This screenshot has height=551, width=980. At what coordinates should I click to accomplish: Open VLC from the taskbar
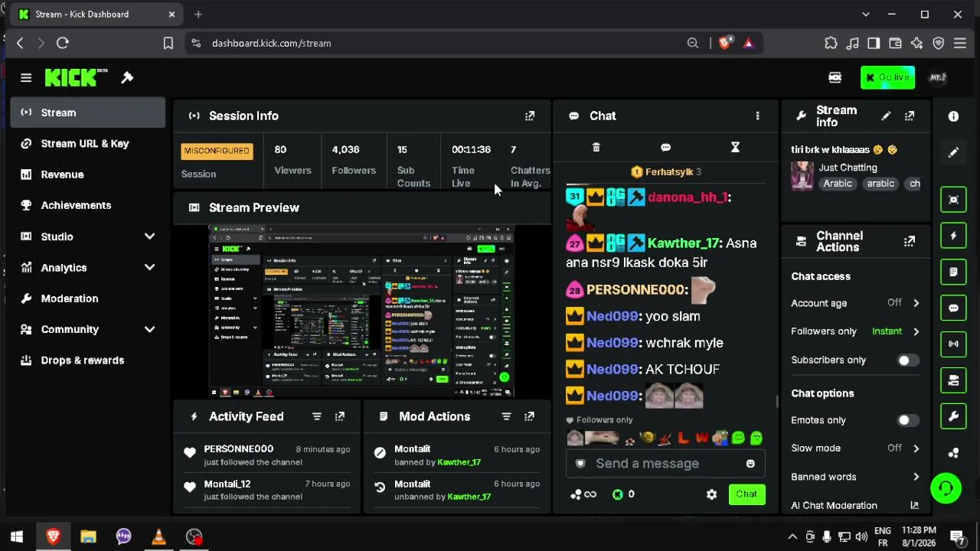158,537
